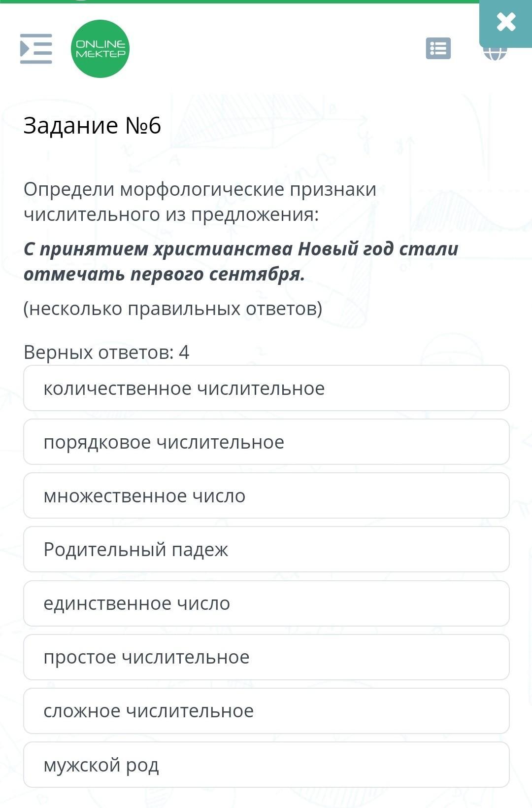Click the 'Верных ответов: 4' label

tap(106, 352)
